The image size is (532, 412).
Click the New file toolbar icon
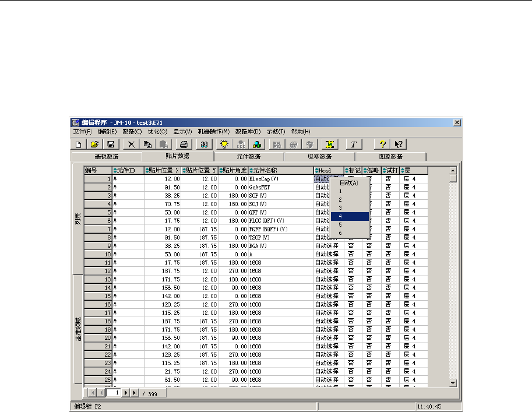(x=79, y=145)
